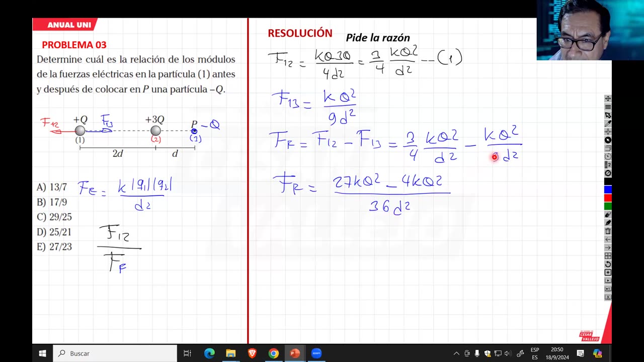Click the ANUAL UNI red banner label
The image size is (644, 362).
(x=66, y=25)
